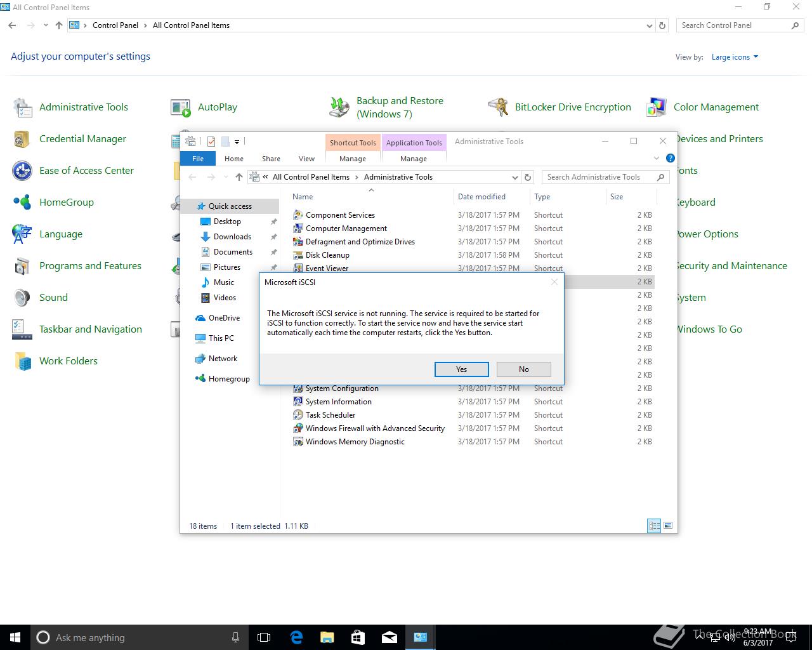Open File Explorer from the taskbar
The image size is (812, 650).
(327, 637)
